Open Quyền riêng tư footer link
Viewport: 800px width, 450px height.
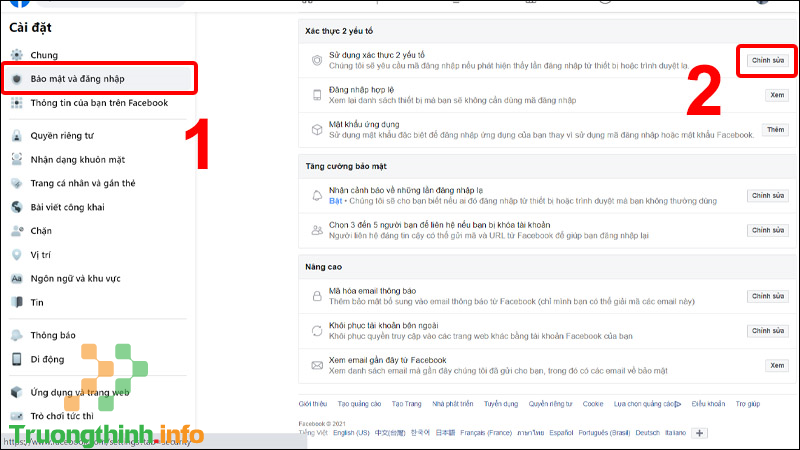pos(551,404)
